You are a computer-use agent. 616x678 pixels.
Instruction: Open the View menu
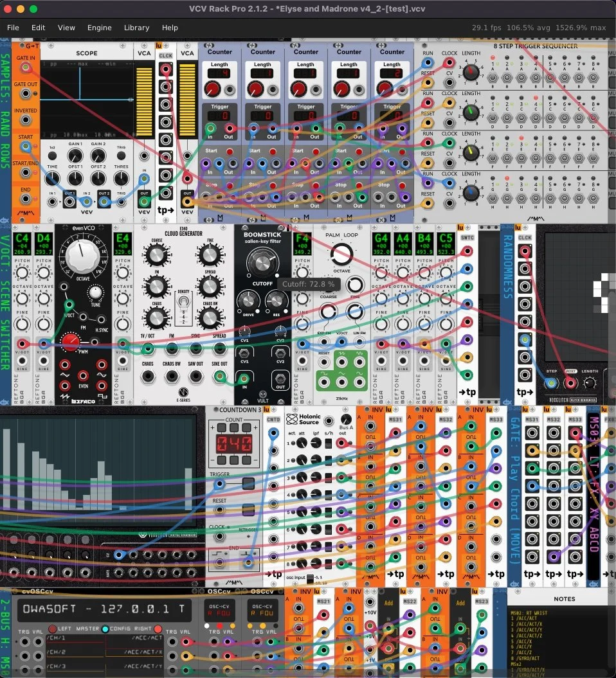coord(66,28)
